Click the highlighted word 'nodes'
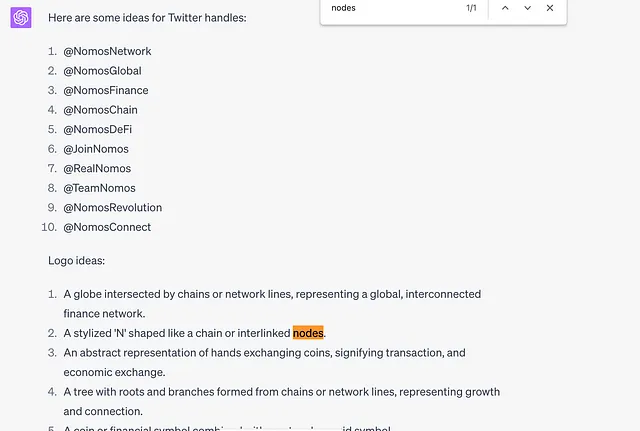Screen dimensions: 640x431 308,333
